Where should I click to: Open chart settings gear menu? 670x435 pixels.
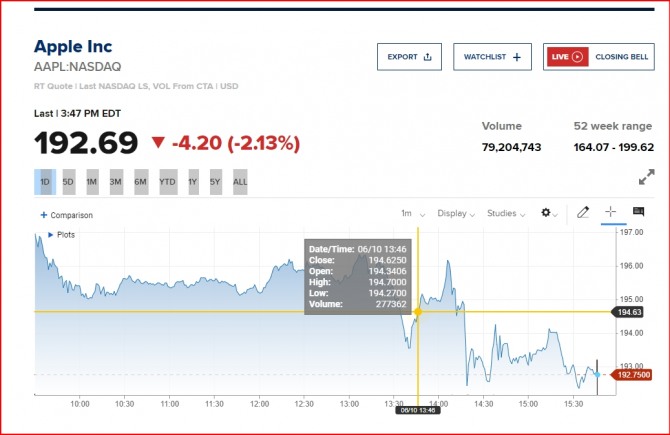(550, 213)
